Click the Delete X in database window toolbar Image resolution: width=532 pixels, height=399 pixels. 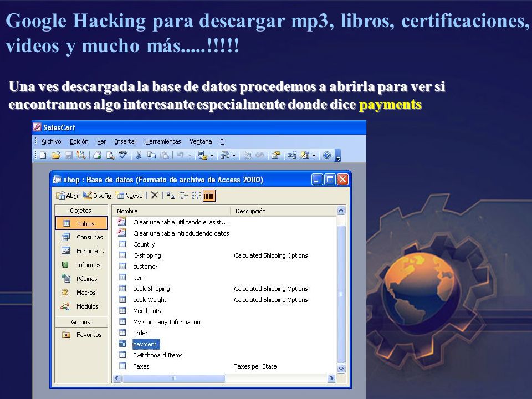(155, 195)
